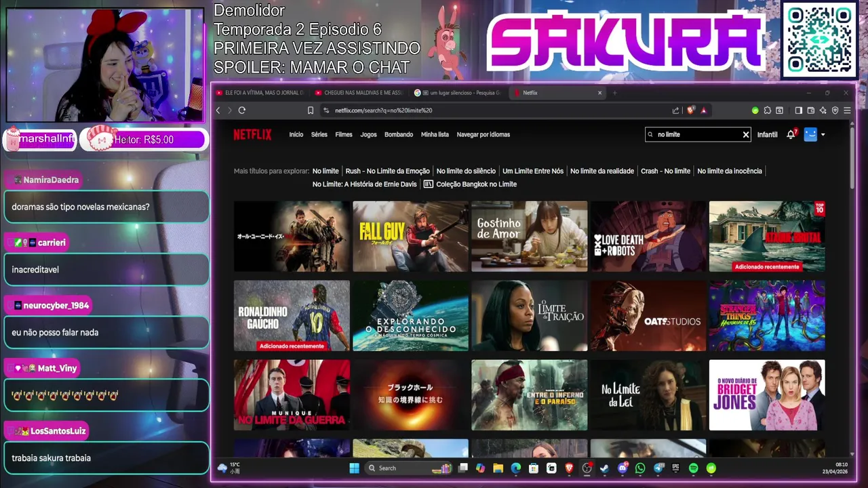Click 'No limite da realidade' suggestion
Screen dimensions: 868x488
click(x=602, y=171)
